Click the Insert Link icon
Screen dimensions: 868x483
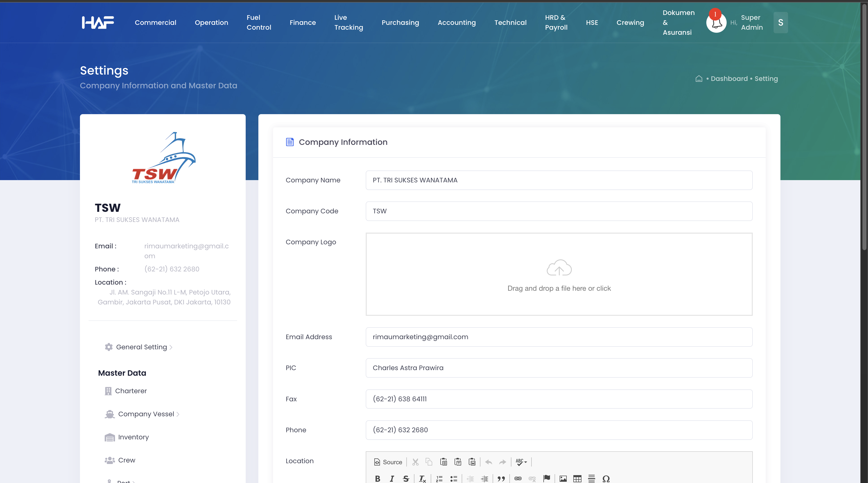pos(518,479)
